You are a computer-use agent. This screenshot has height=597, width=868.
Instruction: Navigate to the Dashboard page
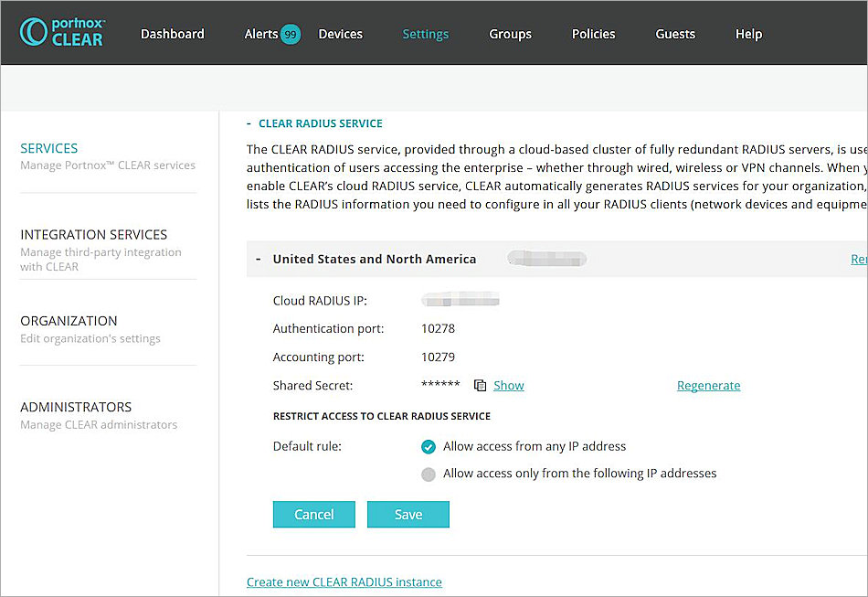click(x=172, y=33)
